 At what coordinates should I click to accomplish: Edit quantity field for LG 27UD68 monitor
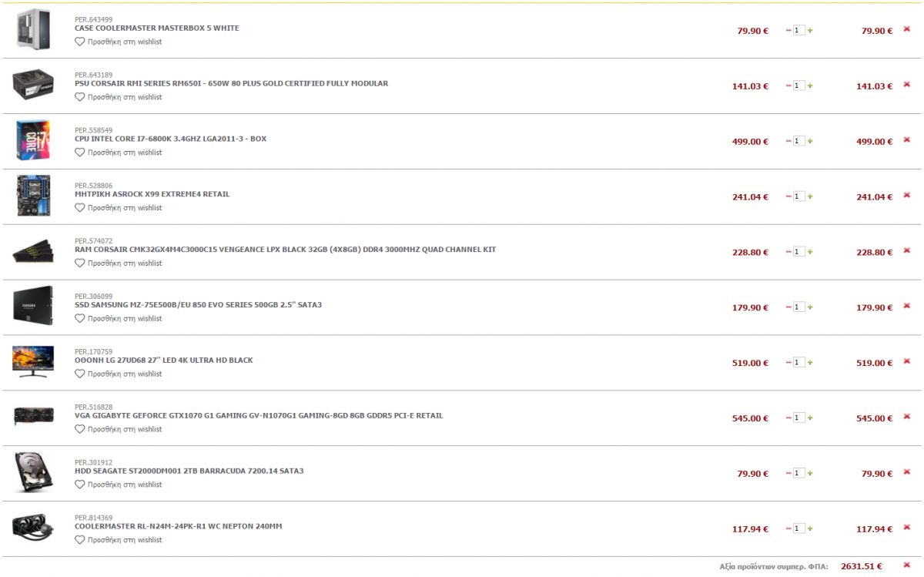[x=799, y=363]
